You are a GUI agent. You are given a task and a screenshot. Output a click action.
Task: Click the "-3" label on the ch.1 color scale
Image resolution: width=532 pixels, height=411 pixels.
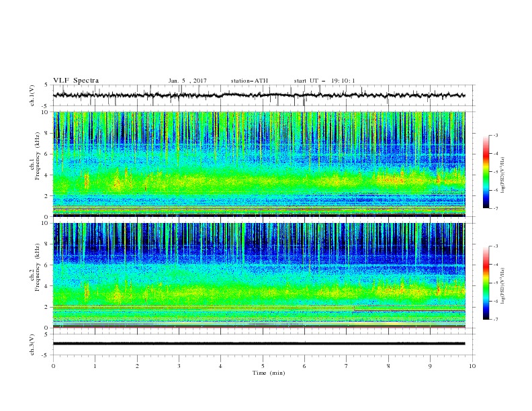click(x=495, y=135)
